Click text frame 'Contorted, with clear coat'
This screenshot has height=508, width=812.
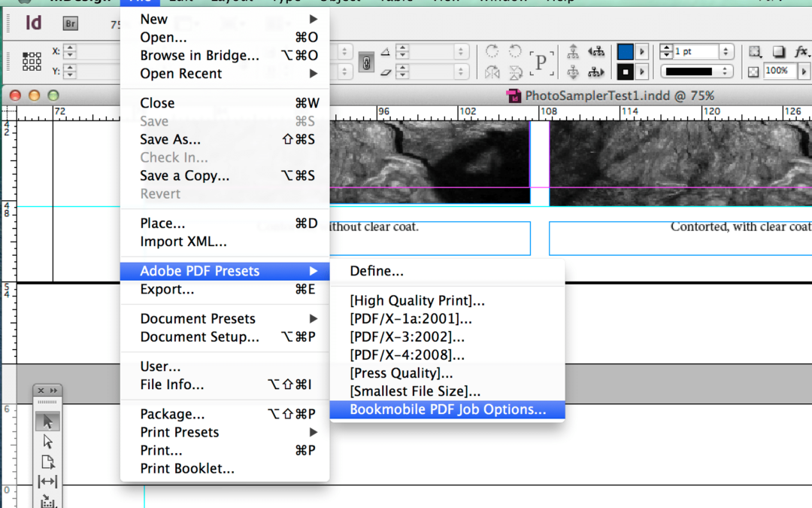(x=680, y=239)
